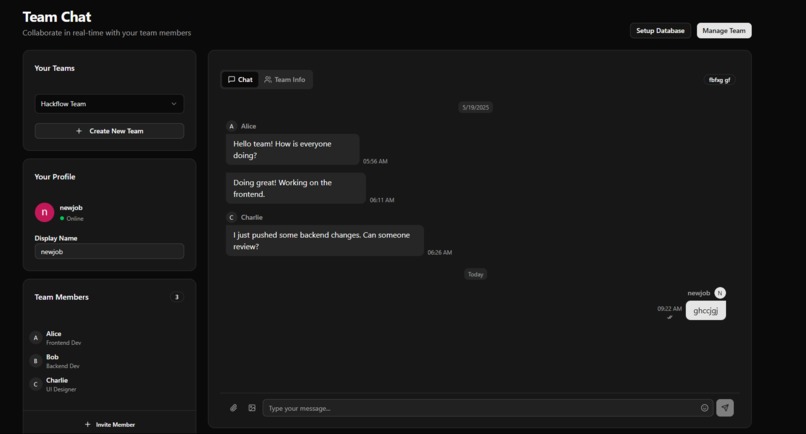Click the Team Chat page heading
Viewport: 806px width, 434px height.
pos(57,17)
